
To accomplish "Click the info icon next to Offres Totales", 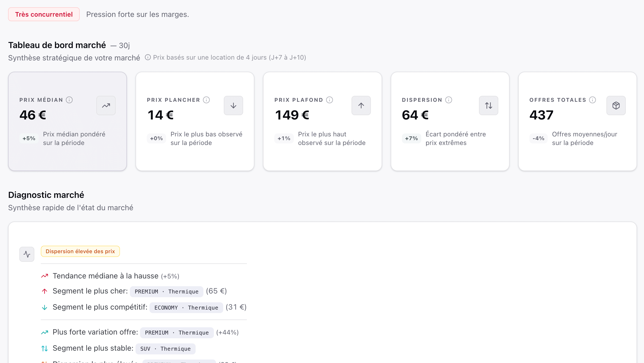I will click(592, 100).
